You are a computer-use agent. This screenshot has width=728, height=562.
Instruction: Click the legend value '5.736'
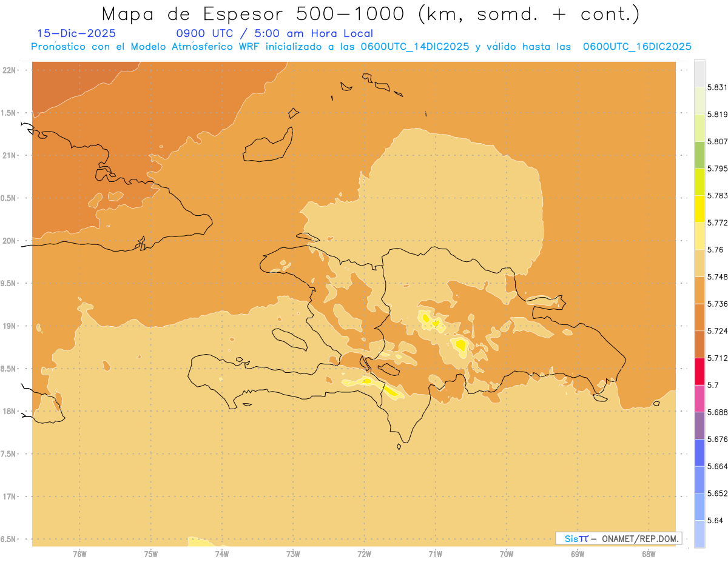click(717, 304)
